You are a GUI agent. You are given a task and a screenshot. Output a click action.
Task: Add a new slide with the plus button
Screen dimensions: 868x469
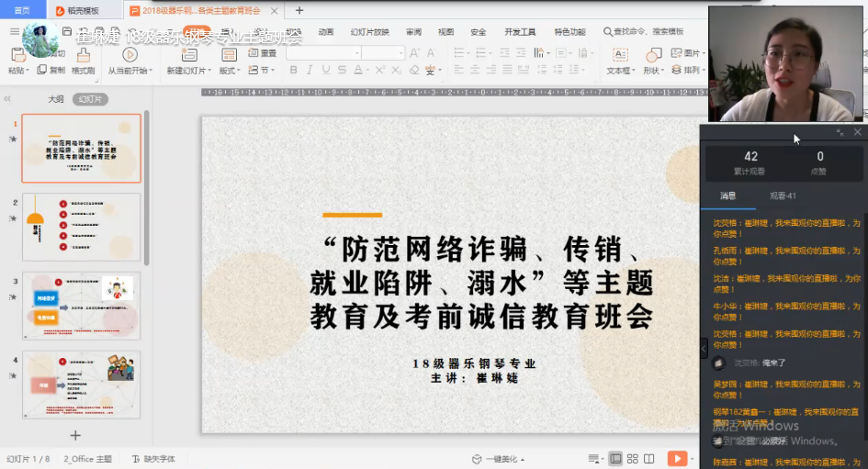(75, 435)
